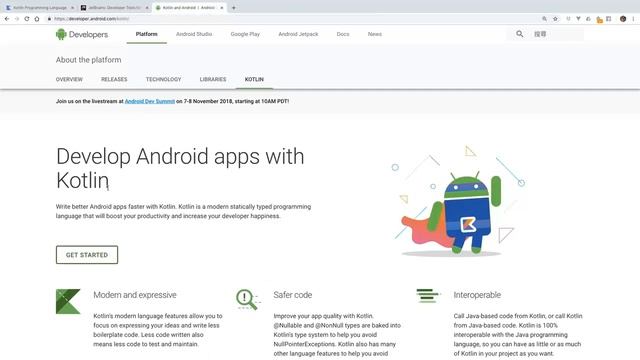
Task: Select the TECHNOLOGY sub-tab
Action: tap(163, 79)
